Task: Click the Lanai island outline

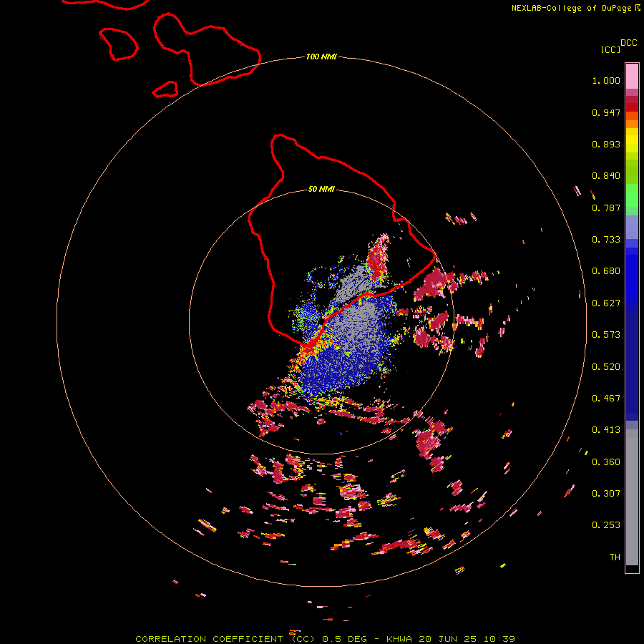Action: [x=118, y=44]
